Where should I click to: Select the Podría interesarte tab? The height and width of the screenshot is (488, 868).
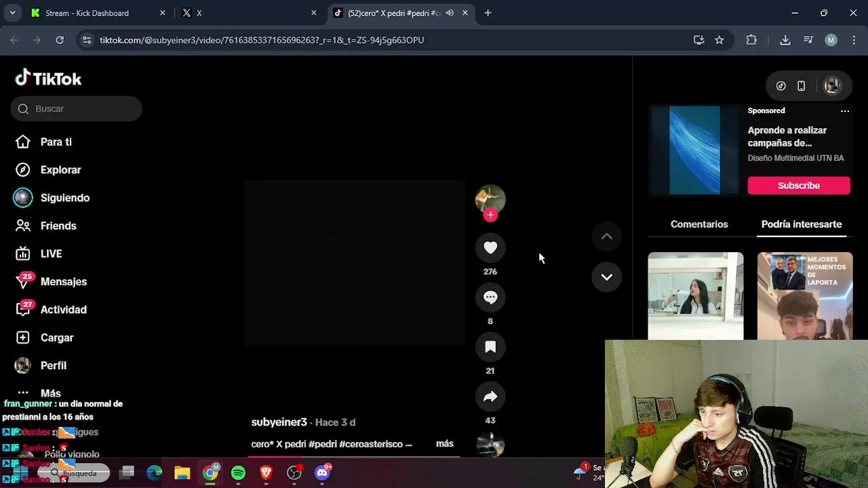[802, 224]
